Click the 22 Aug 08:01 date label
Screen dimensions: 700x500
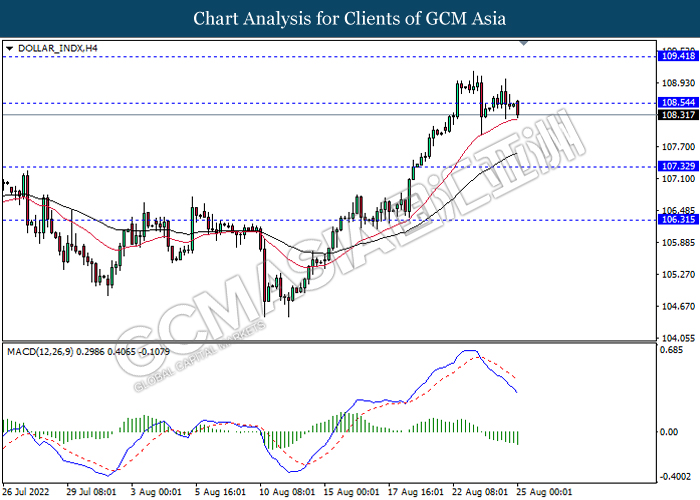[480, 492]
